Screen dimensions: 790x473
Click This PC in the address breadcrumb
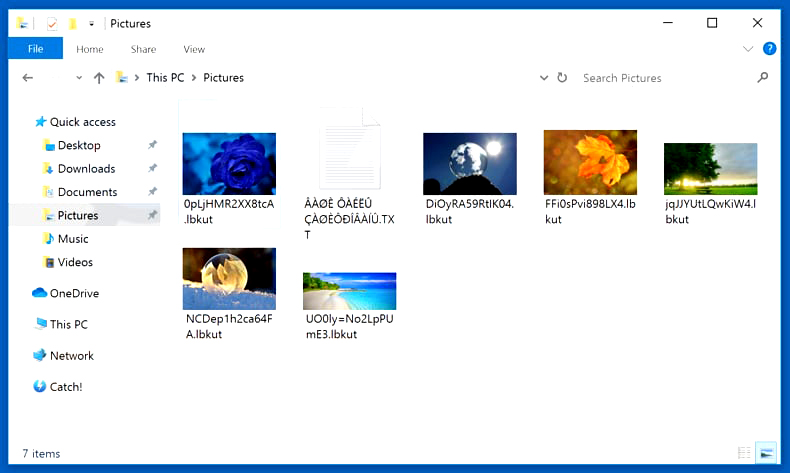click(167, 78)
